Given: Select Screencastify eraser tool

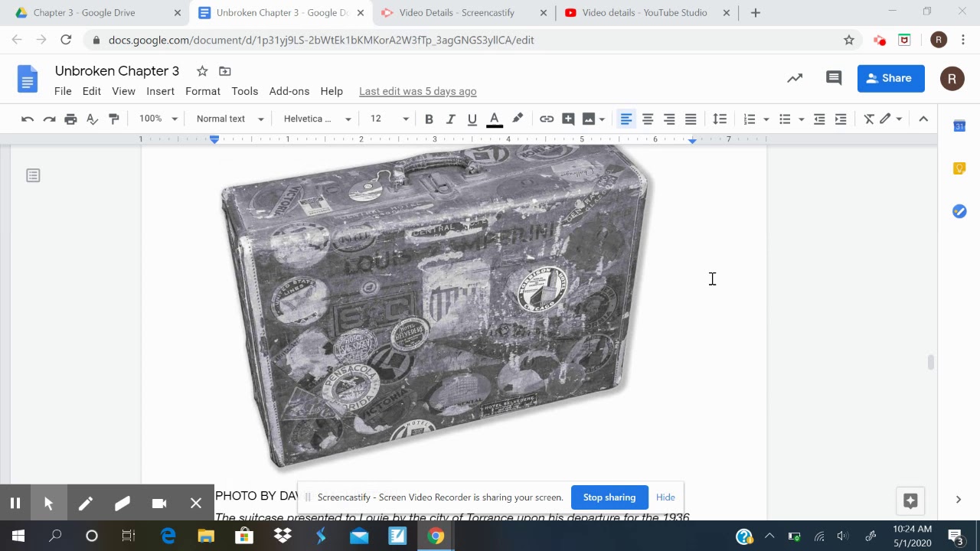Looking at the screenshot, I should (122, 503).
